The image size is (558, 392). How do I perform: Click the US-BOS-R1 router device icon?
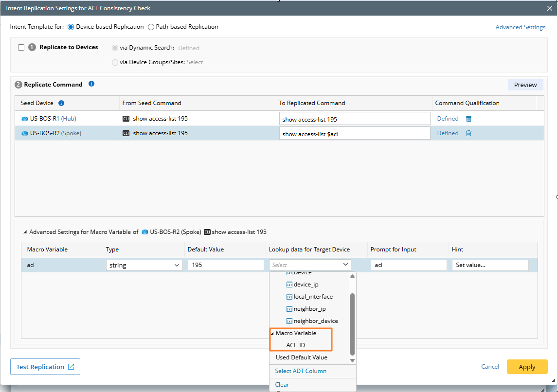[x=25, y=119]
